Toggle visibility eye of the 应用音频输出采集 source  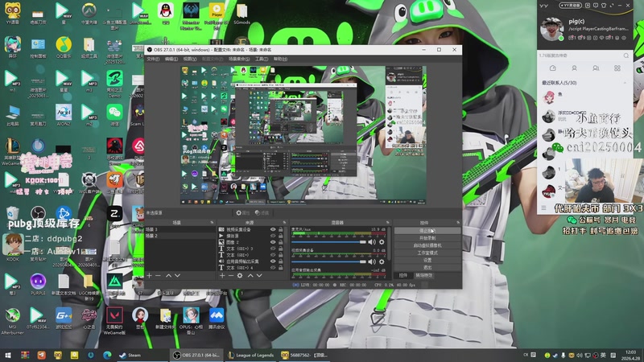coord(273,261)
